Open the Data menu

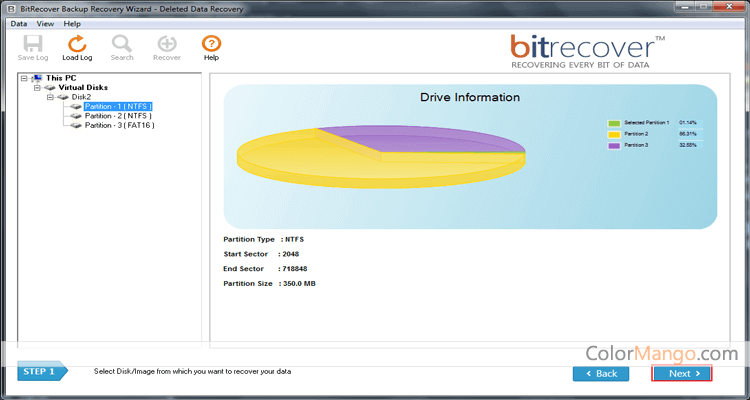(x=19, y=23)
